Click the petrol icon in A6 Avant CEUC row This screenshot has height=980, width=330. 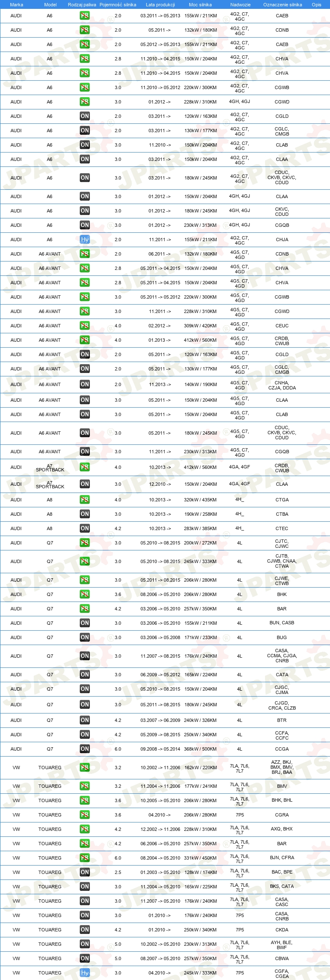[x=85, y=326]
